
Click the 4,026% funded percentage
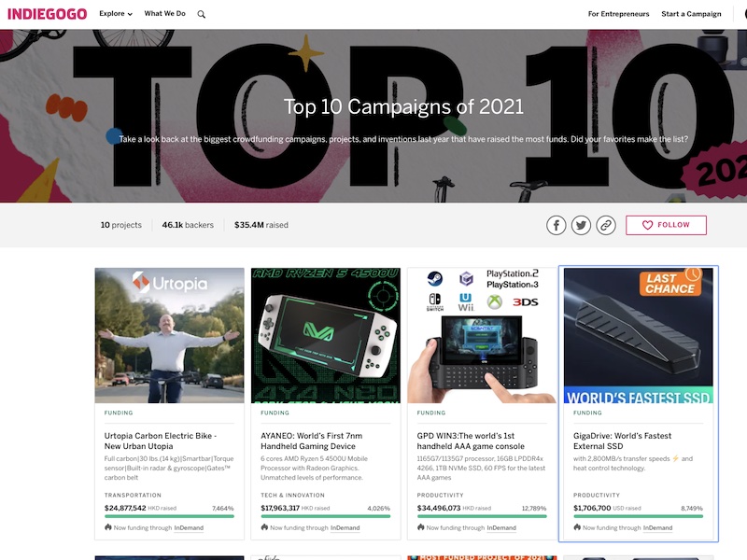(x=379, y=509)
